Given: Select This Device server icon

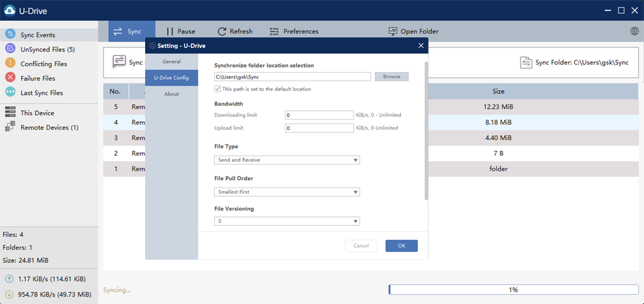Looking at the screenshot, I should click(x=10, y=113).
